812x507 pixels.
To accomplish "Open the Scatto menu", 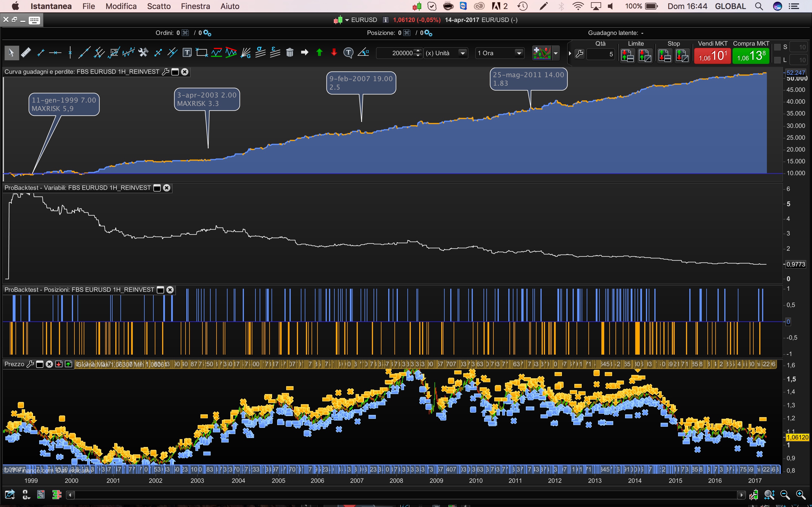I will pos(159,6).
